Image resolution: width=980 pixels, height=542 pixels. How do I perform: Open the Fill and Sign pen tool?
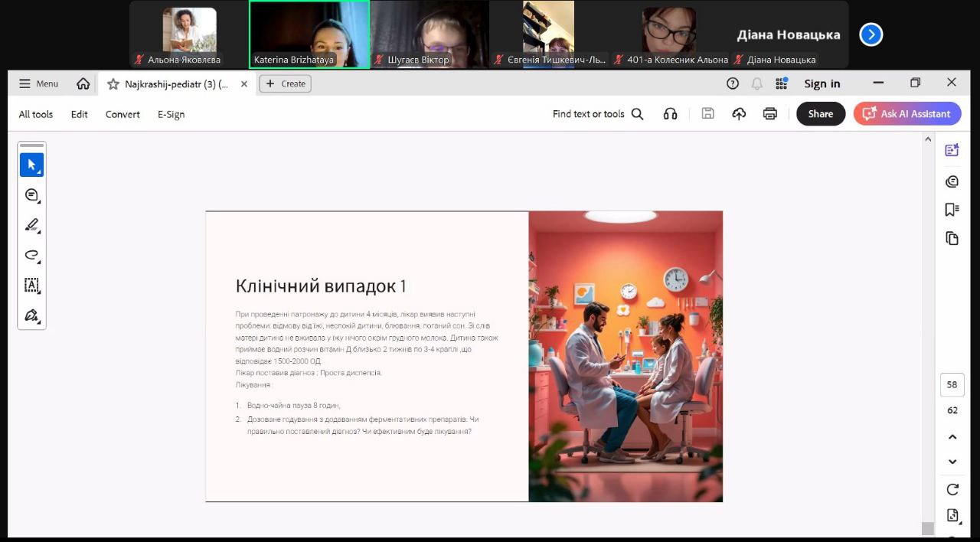[x=31, y=315]
